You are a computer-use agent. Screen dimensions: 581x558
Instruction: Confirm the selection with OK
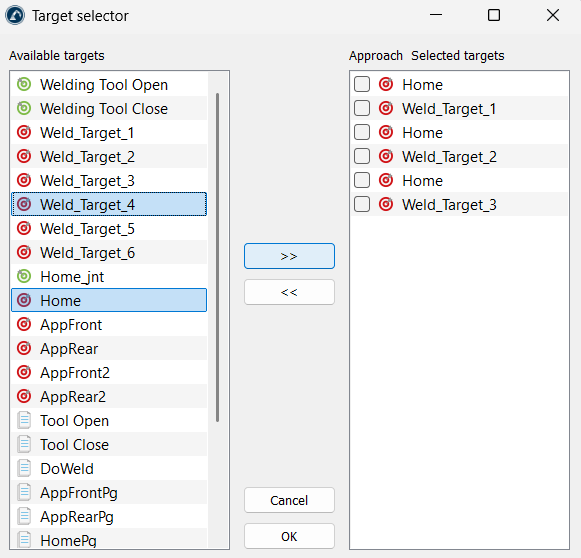[x=289, y=536]
